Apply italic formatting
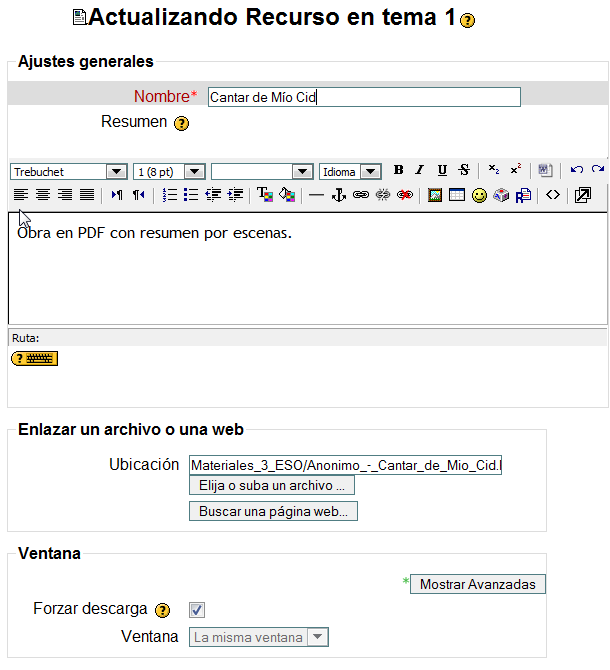The height and width of the screenshot is (670, 610). click(420, 171)
